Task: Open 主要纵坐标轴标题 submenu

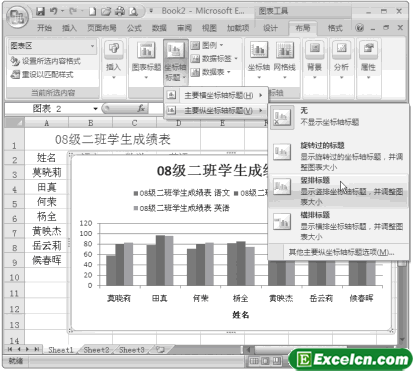Action: click(215, 110)
